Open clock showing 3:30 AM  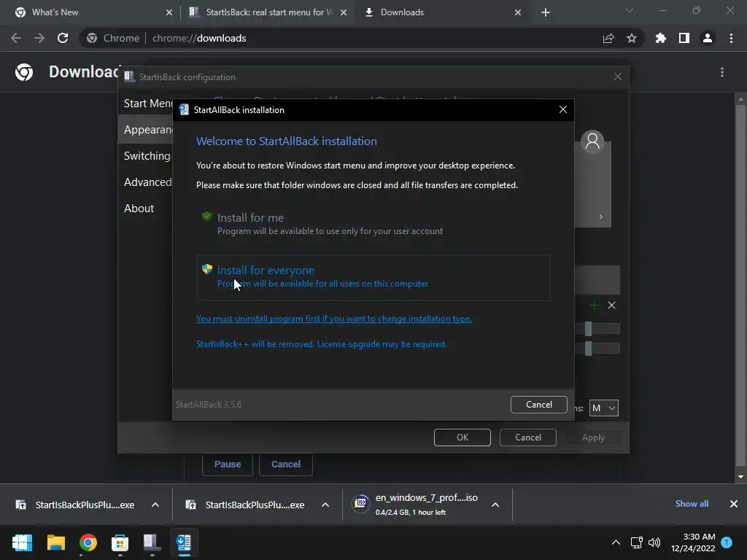click(x=693, y=542)
